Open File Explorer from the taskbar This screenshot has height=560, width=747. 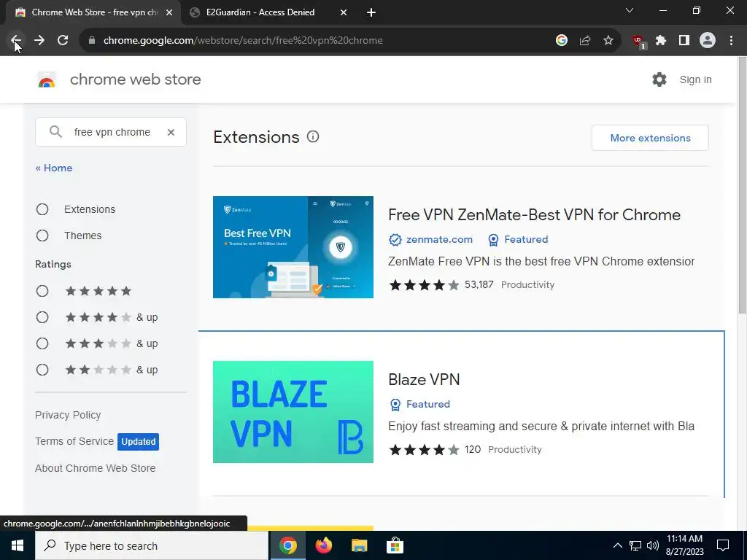(x=359, y=545)
